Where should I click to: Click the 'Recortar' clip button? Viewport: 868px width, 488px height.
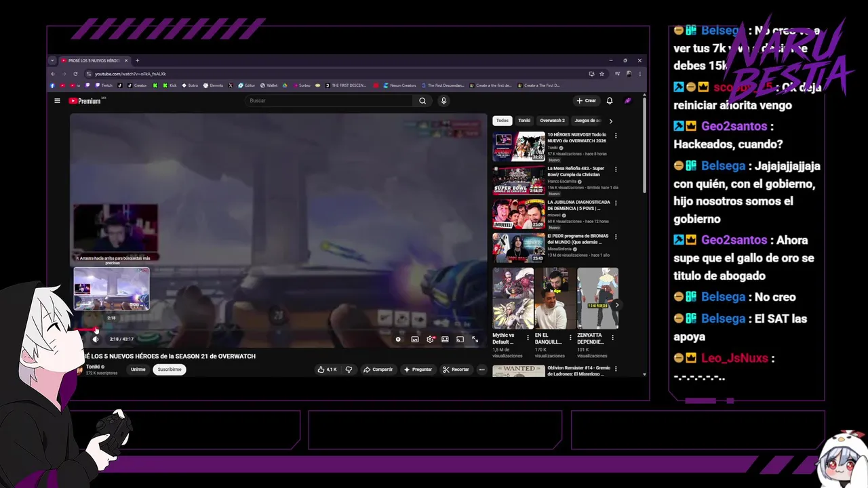[456, 369]
